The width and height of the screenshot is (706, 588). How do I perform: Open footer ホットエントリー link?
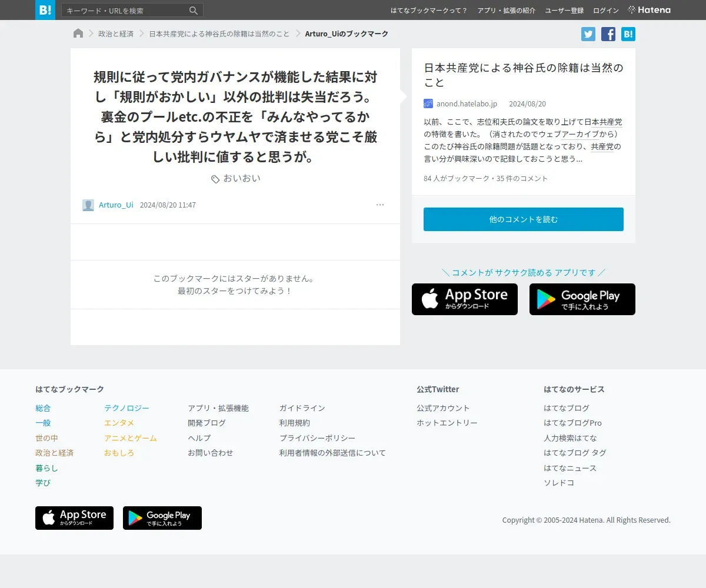447,423
